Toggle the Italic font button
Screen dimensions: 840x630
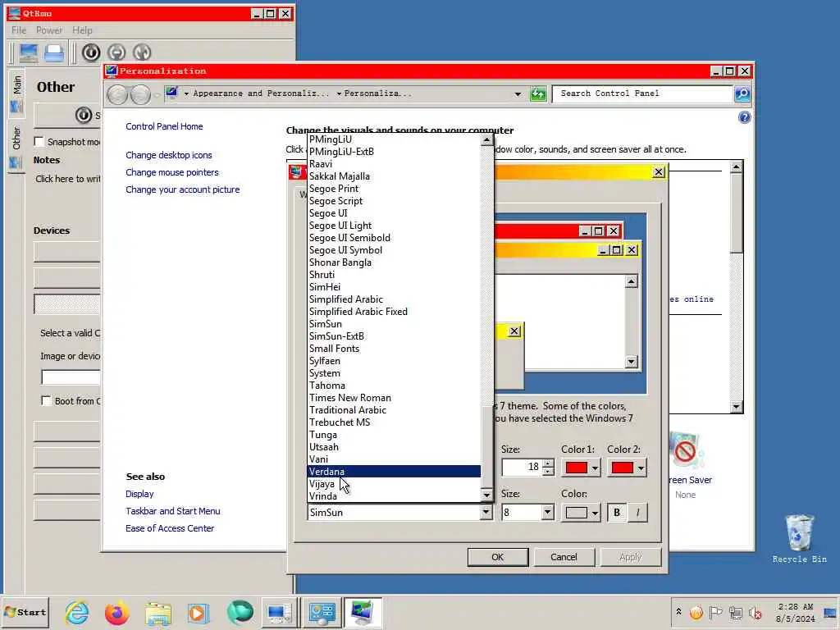[x=637, y=513]
